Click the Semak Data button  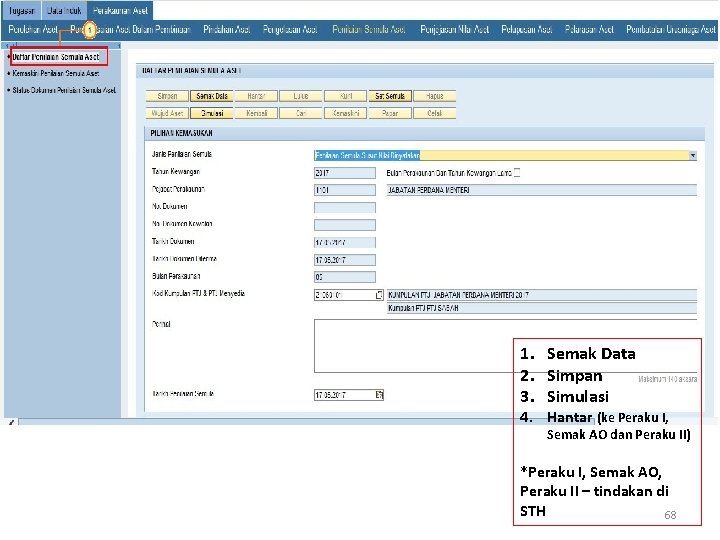[212, 96]
